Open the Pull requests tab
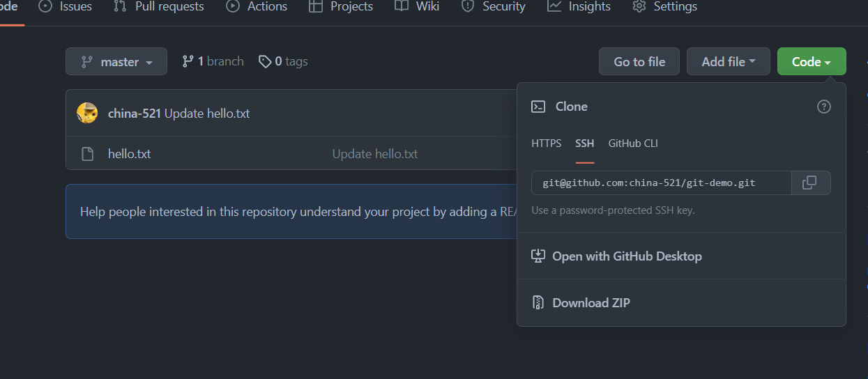 [x=159, y=6]
